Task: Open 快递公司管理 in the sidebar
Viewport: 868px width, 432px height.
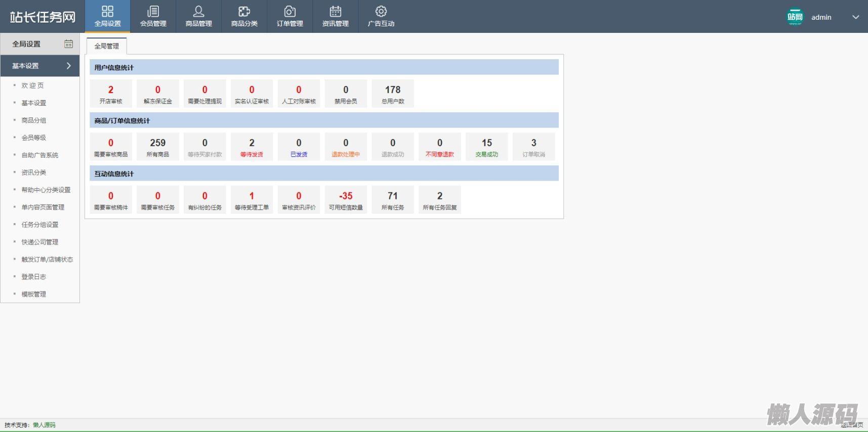Action: pyautogui.click(x=39, y=242)
